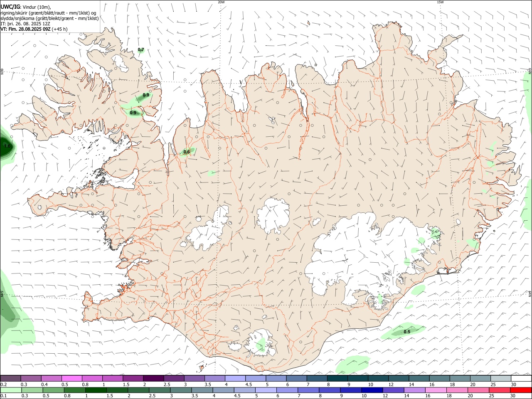Pick the lower legend swatch labeled 0.5
532x399 pixels.
(x=53, y=390)
